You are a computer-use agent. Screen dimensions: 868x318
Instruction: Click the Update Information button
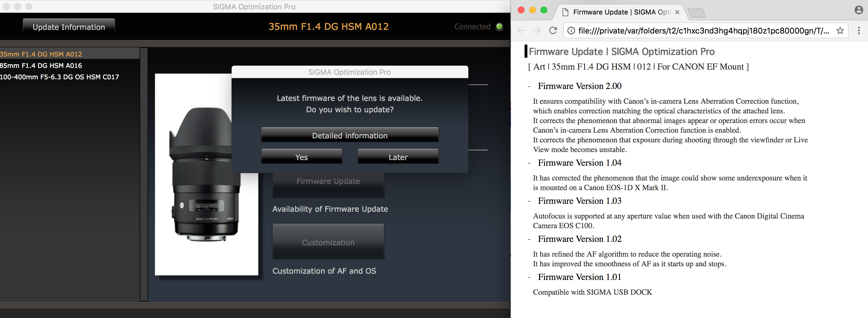(x=69, y=27)
